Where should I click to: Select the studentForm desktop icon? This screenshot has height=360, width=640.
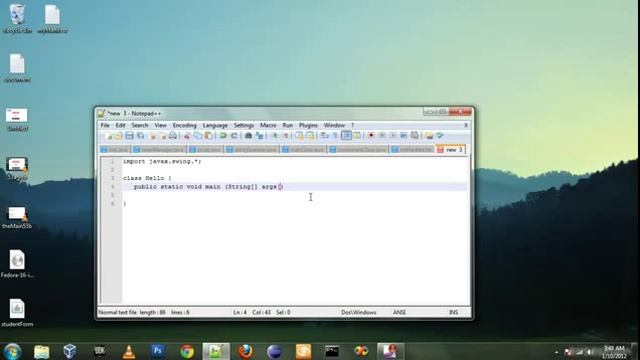pyautogui.click(x=17, y=313)
